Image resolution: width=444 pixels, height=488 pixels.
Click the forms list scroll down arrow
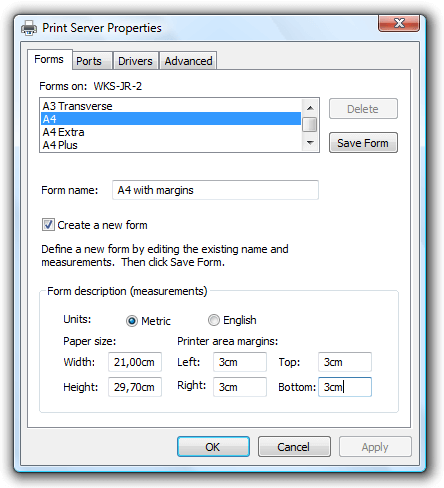point(310,143)
